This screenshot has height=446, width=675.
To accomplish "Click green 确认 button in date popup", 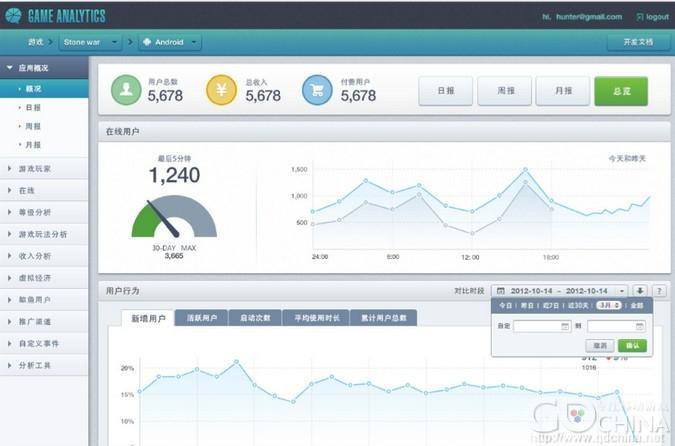I will point(632,345).
